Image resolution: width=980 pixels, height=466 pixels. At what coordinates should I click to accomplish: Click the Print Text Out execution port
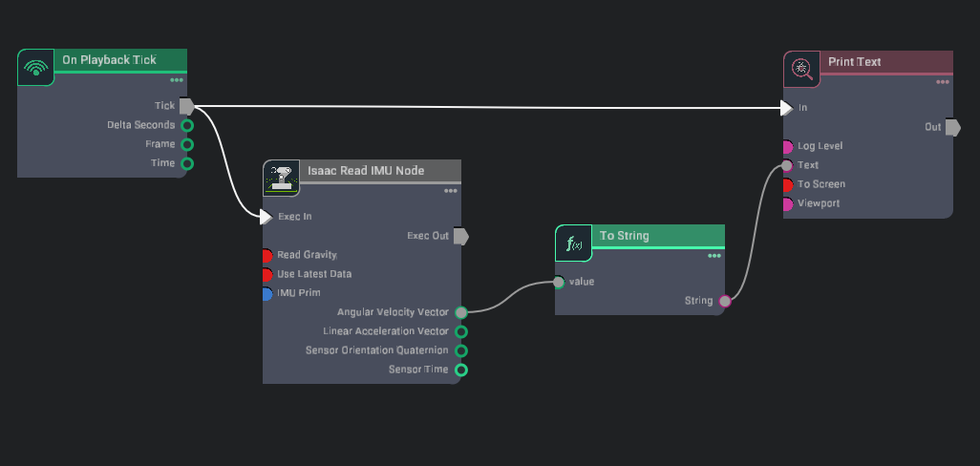coord(952,127)
